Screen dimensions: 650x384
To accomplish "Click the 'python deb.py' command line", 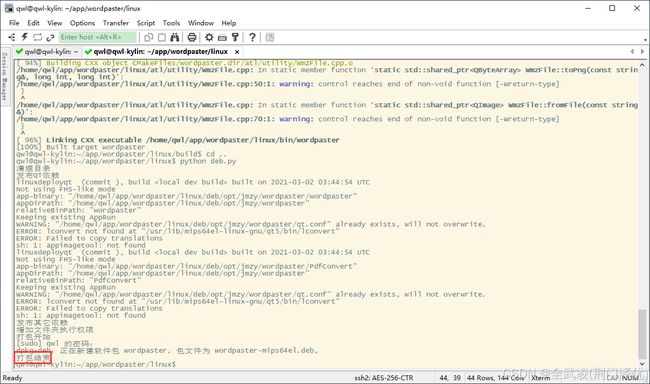I will [x=126, y=161].
